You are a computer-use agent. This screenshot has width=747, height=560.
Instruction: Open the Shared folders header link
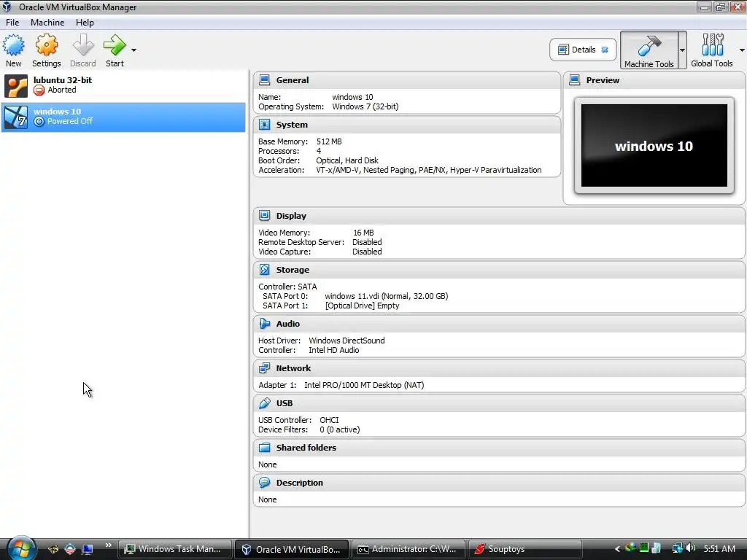(x=306, y=448)
